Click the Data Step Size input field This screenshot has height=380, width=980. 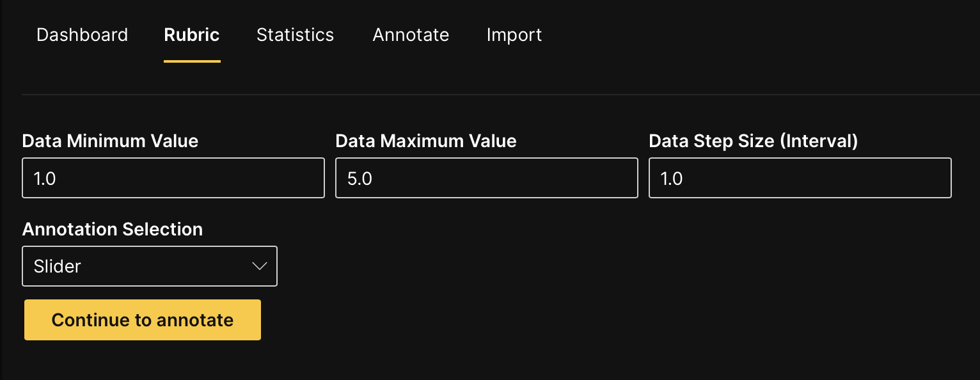point(800,178)
